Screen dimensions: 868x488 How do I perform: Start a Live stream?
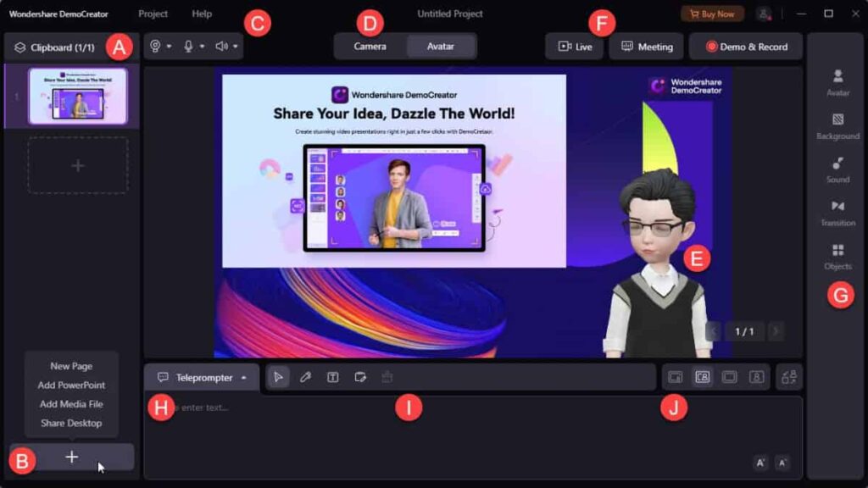pyautogui.click(x=576, y=47)
